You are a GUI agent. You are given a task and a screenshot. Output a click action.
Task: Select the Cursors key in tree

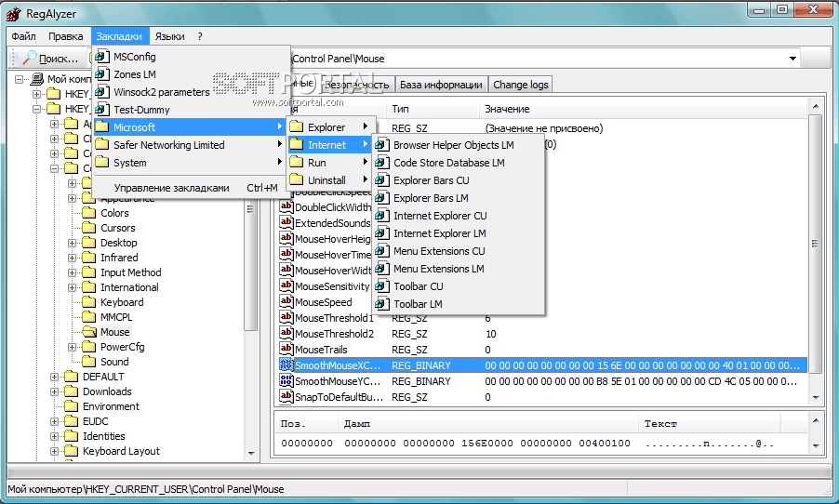pyautogui.click(x=118, y=228)
